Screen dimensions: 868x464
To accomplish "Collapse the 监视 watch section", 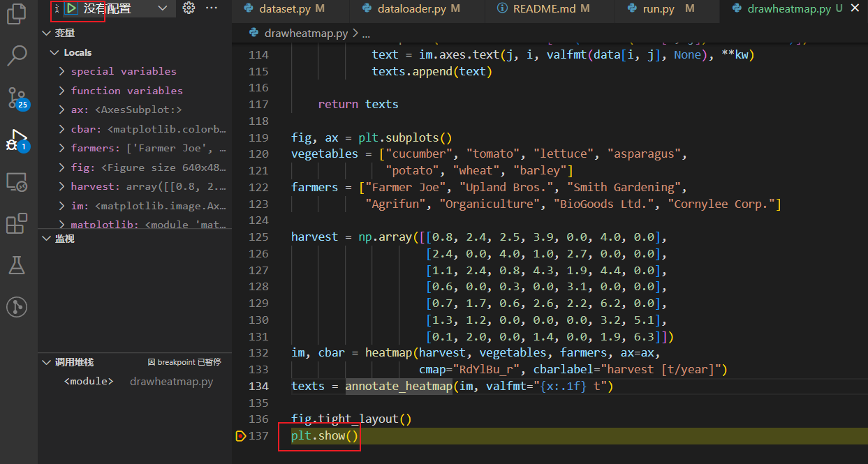I will coord(46,239).
